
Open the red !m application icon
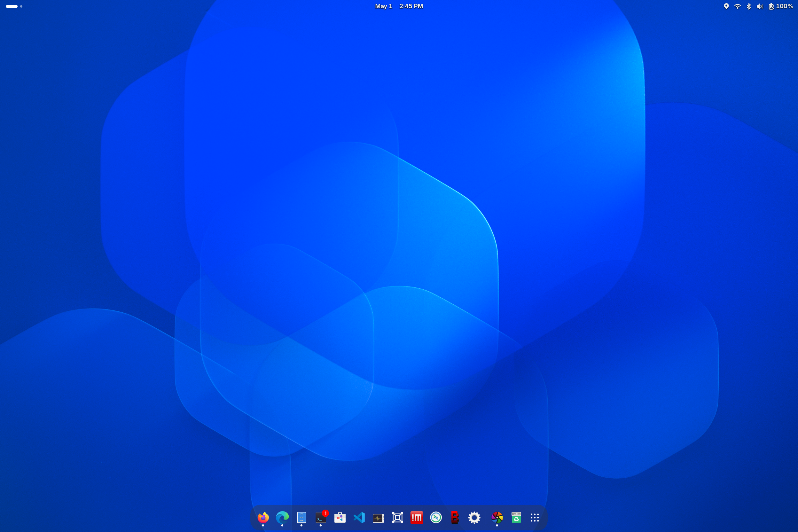coord(417,517)
